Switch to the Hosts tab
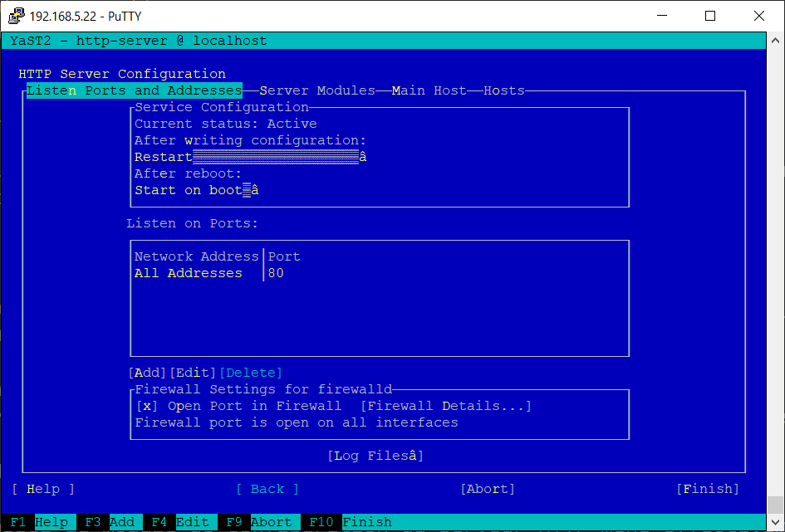Screen dimensions: 785x532 coord(504,90)
